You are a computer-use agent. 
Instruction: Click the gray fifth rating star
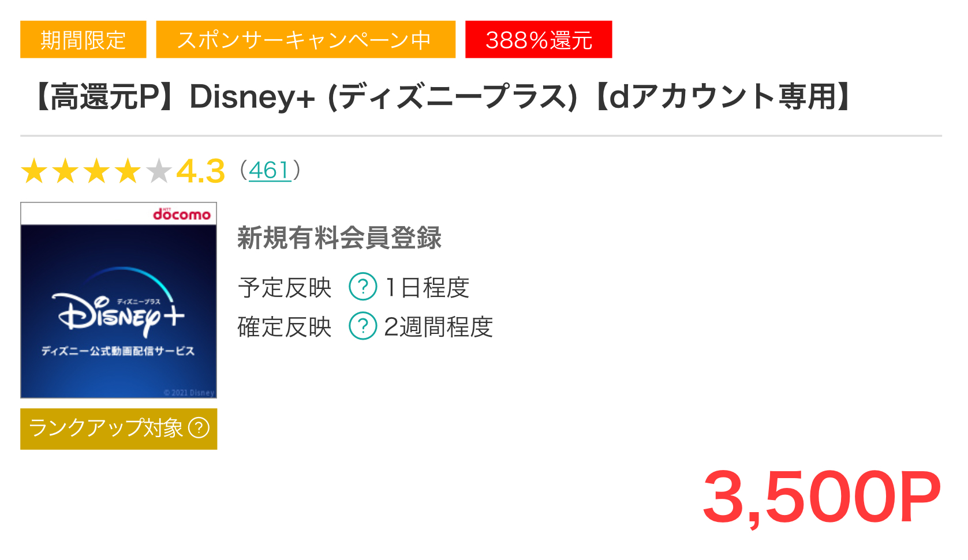coord(159,171)
